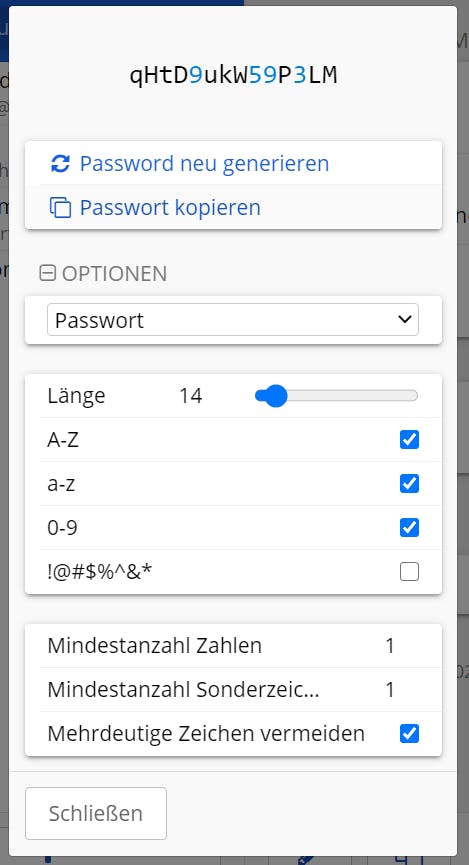469x865 pixels.
Task: Uncheck the A-Z uppercase checkbox
Action: (409, 440)
